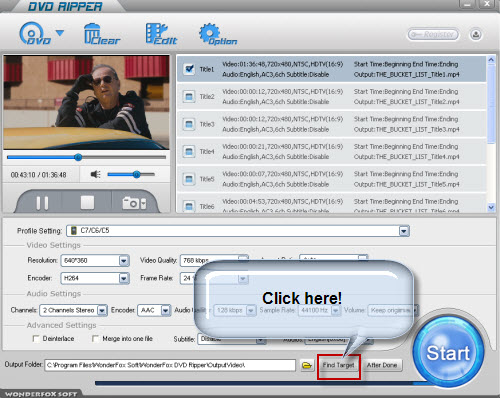The image size is (500, 398).
Task: Select the Title5 row with 00:00:07 duration
Action: point(331,179)
